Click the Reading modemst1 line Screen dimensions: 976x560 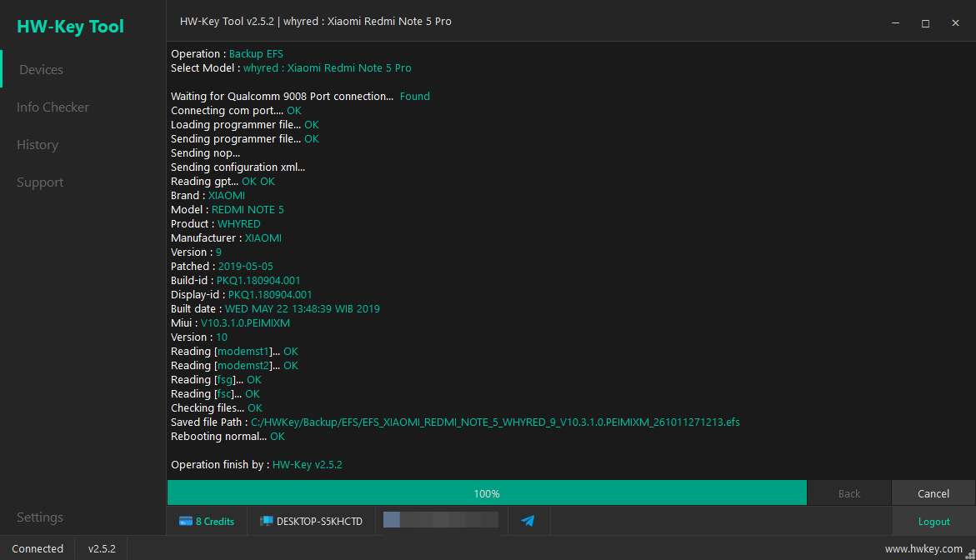pyautogui.click(x=235, y=352)
